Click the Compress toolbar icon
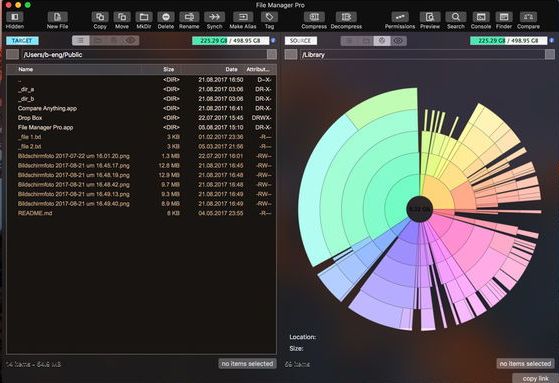 click(x=314, y=17)
